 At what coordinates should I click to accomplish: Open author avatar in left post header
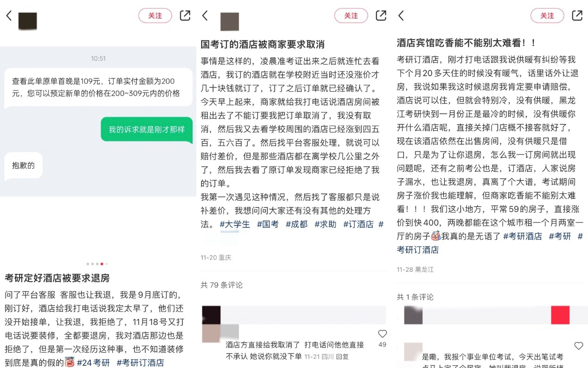(27, 21)
